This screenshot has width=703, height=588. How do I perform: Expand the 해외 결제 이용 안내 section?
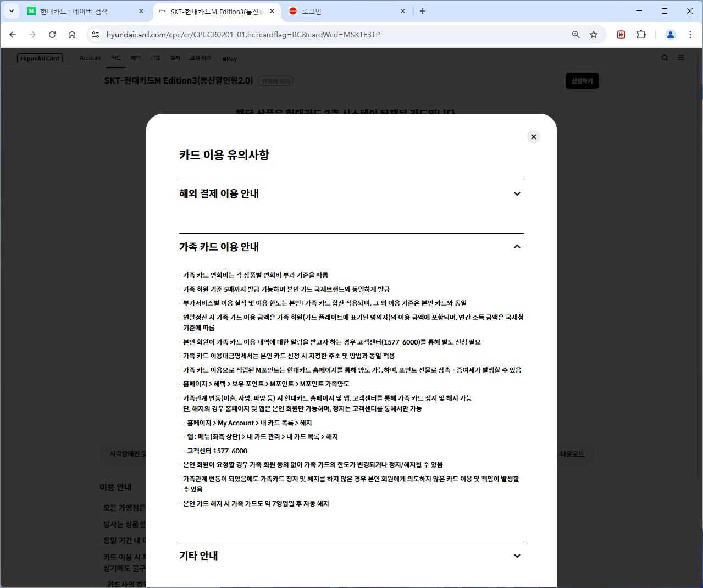517,193
